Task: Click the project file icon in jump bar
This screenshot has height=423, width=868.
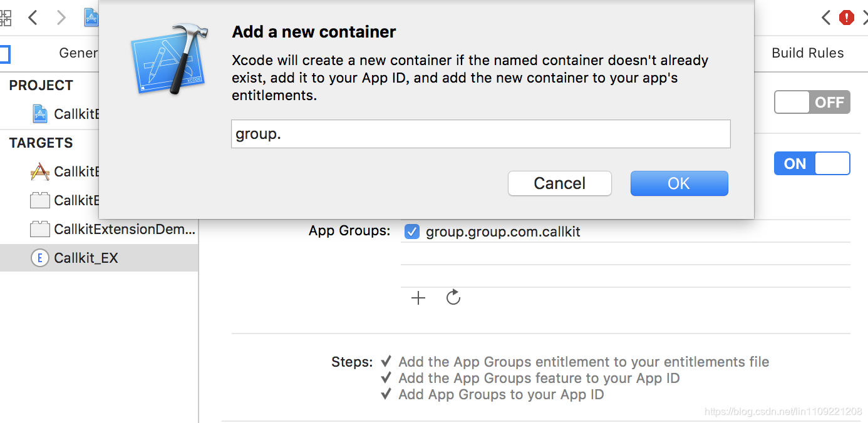Action: (91, 18)
